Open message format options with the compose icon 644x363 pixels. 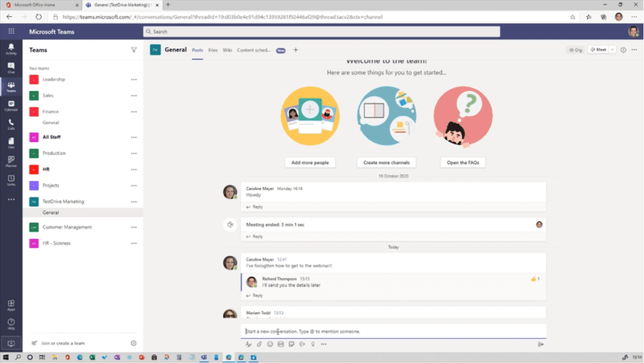tap(248, 344)
